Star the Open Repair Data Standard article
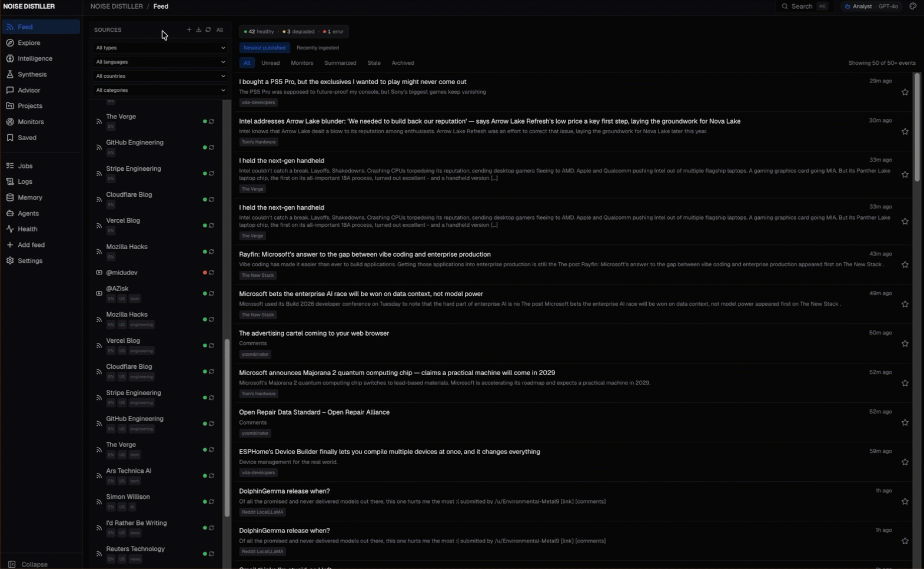 point(905,423)
